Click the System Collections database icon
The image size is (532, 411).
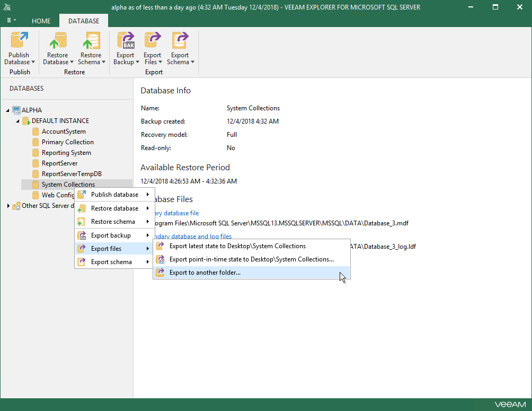tap(36, 185)
